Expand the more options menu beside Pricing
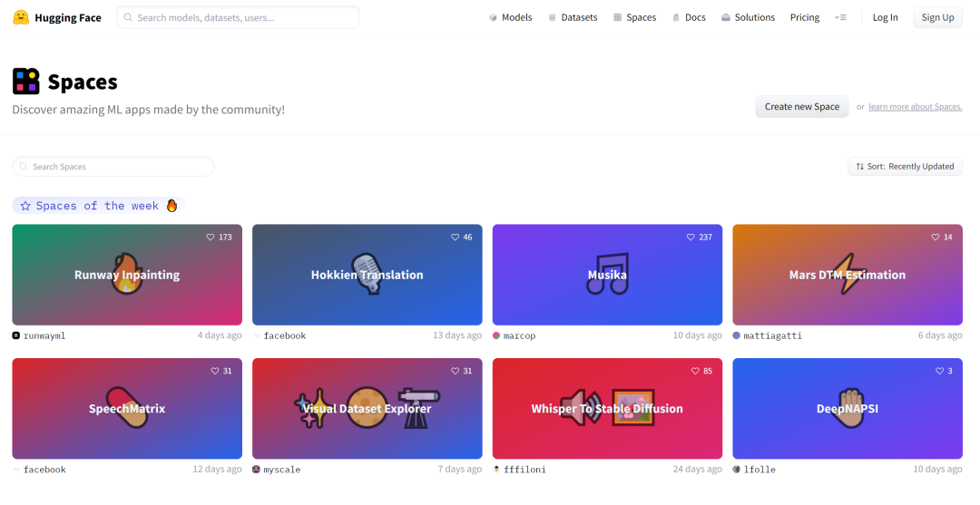Viewport: 980px width, 505px height. pyautogui.click(x=840, y=17)
